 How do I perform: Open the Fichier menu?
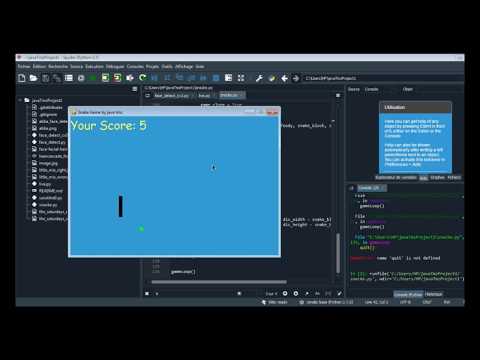24,67
